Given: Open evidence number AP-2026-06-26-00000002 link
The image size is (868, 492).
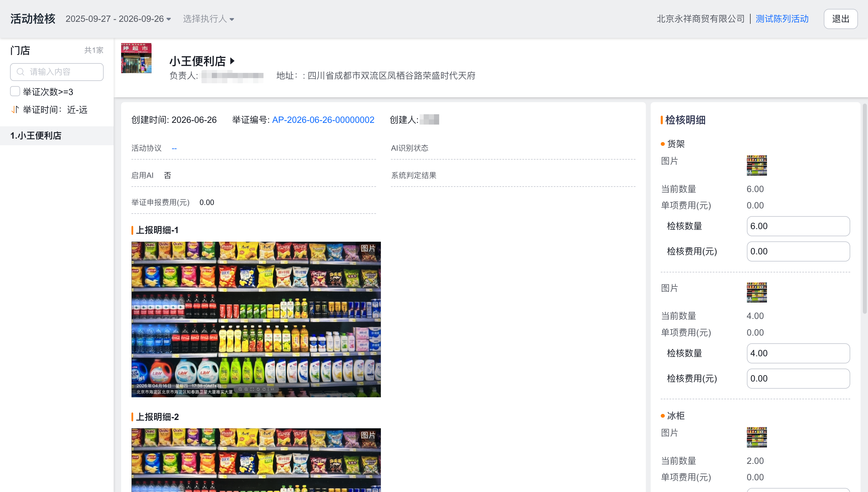Looking at the screenshot, I should coord(323,120).
